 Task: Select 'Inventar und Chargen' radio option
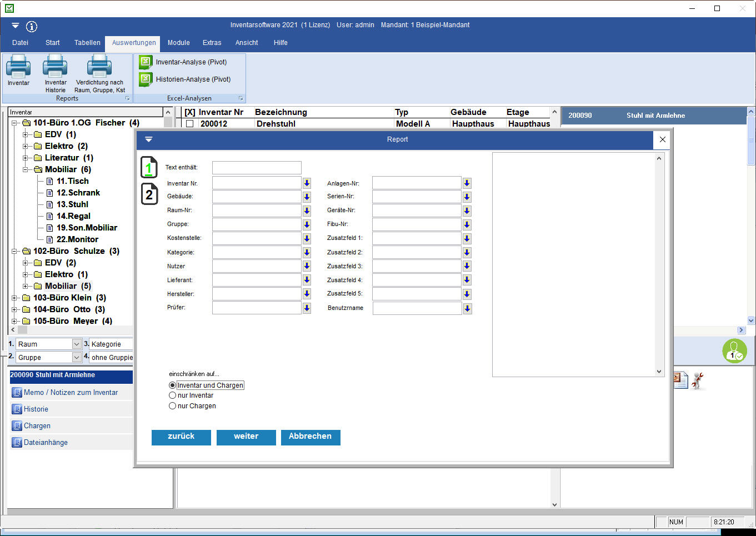tap(173, 385)
